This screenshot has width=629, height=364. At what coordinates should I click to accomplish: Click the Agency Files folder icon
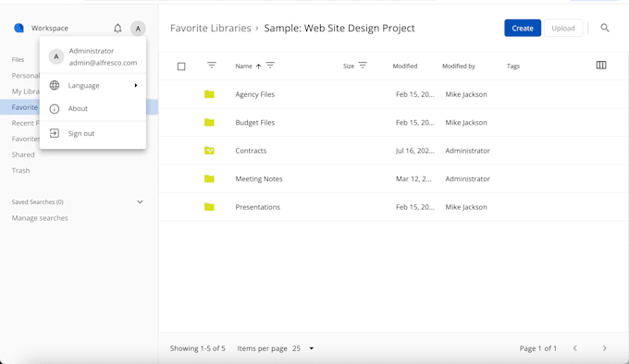coord(209,94)
